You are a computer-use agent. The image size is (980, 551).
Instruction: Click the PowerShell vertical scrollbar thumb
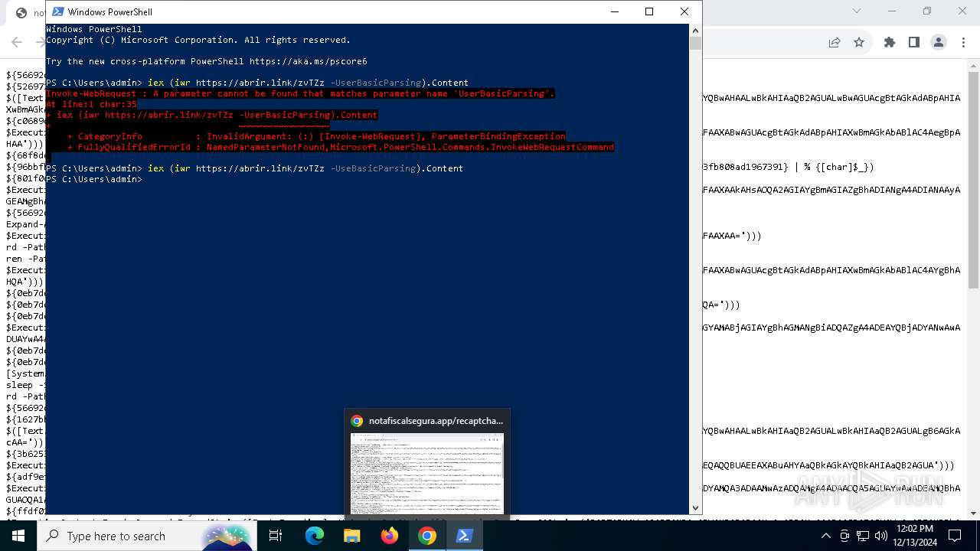pyautogui.click(x=695, y=44)
